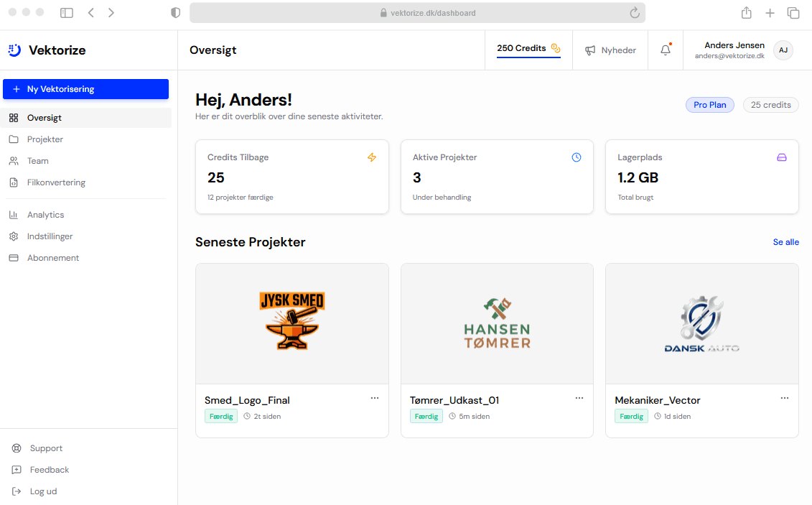
Task: Click the Nyheder megaphone icon
Action: coord(589,50)
